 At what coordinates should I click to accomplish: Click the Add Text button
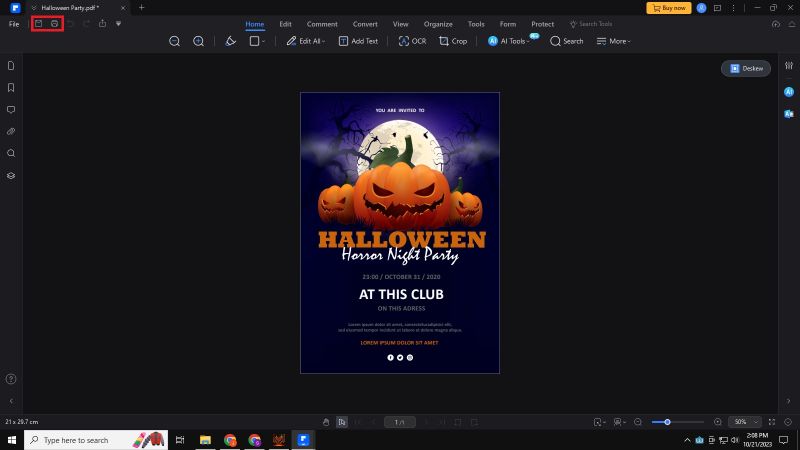tap(358, 41)
